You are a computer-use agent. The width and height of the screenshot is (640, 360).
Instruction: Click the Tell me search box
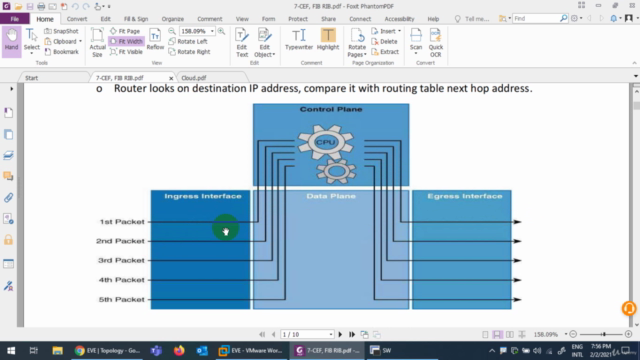click(x=472, y=19)
